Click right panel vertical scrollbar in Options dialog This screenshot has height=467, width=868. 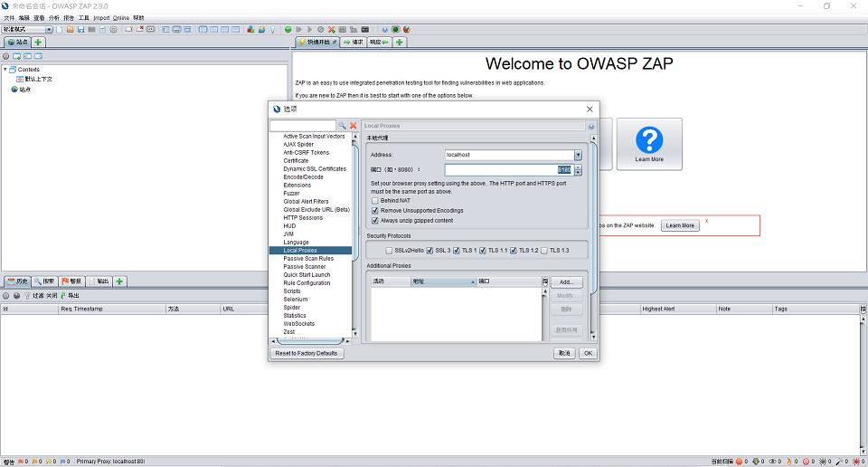[x=593, y=216]
